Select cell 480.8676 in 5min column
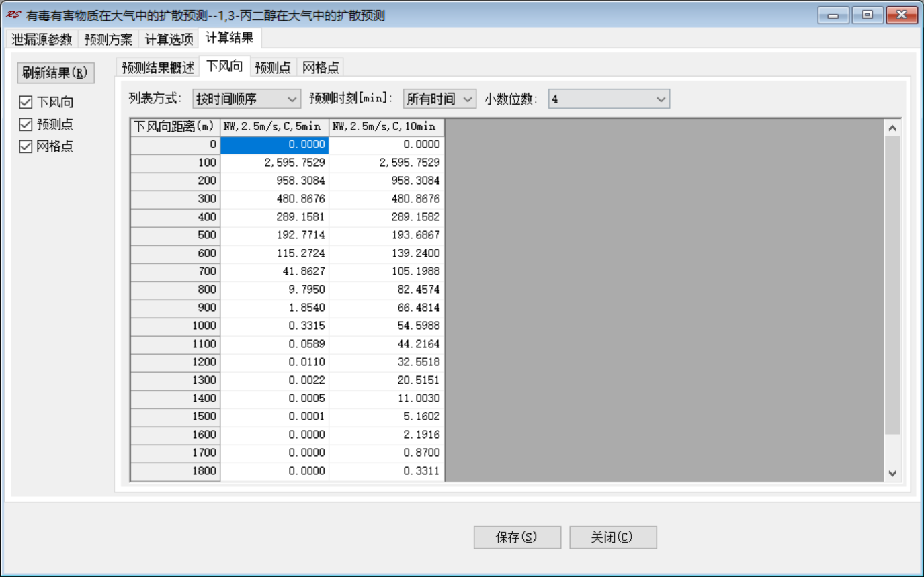 tap(275, 199)
